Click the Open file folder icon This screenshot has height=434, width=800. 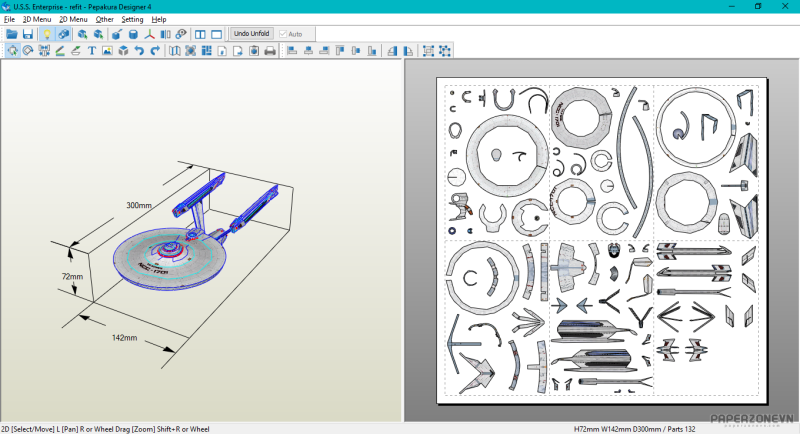(x=12, y=34)
